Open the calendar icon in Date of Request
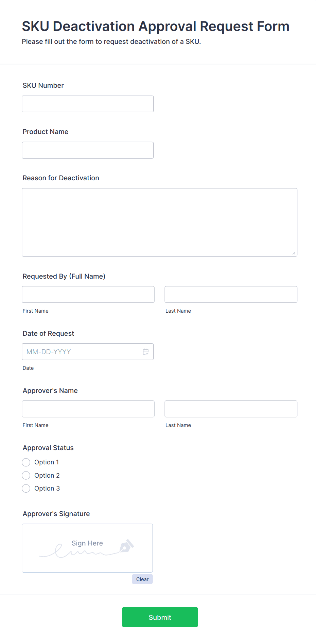This screenshot has height=644, width=316. pyautogui.click(x=146, y=351)
